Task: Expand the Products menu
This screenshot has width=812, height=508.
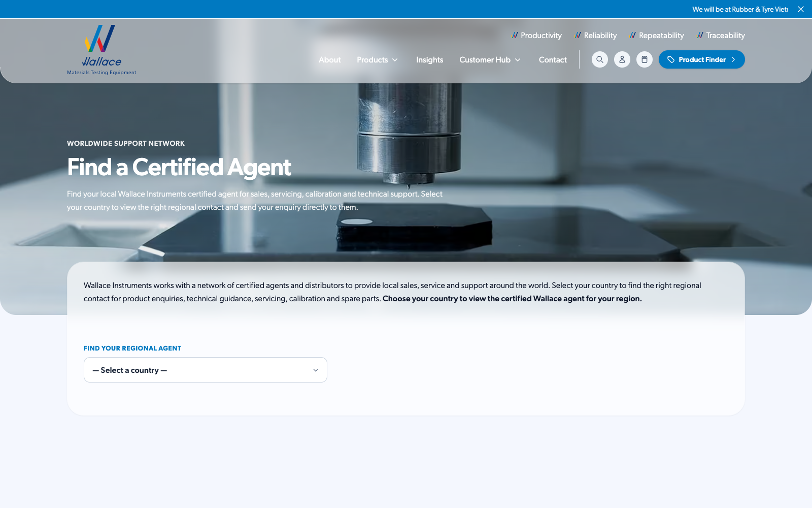Action: click(x=378, y=59)
